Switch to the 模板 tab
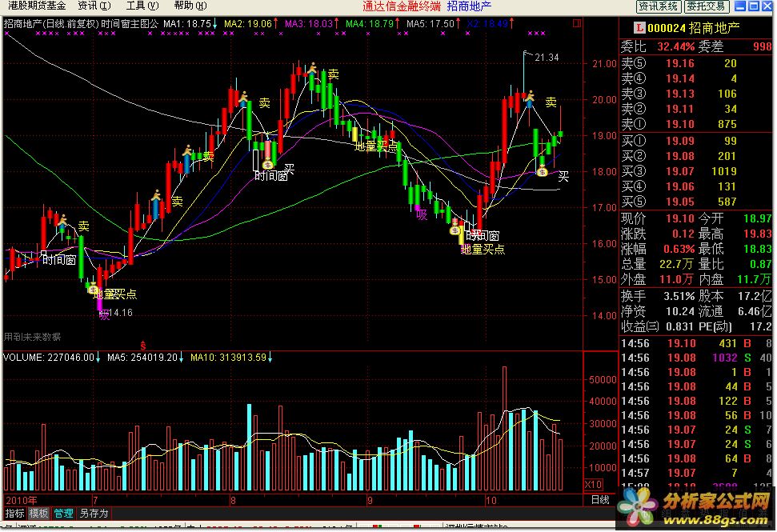Image resolution: width=777 pixels, height=532 pixels. tap(38, 514)
